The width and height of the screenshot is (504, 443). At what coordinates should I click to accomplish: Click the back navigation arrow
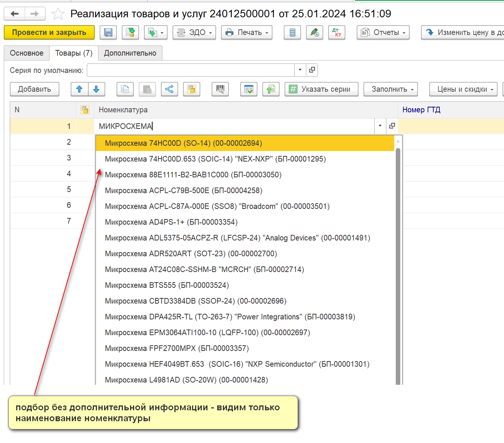(x=15, y=14)
